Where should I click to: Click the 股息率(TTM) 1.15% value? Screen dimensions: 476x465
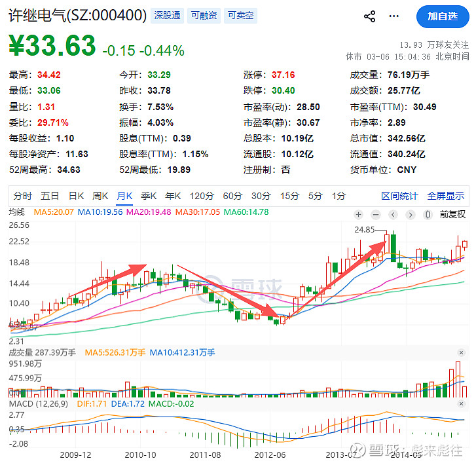click(x=195, y=155)
